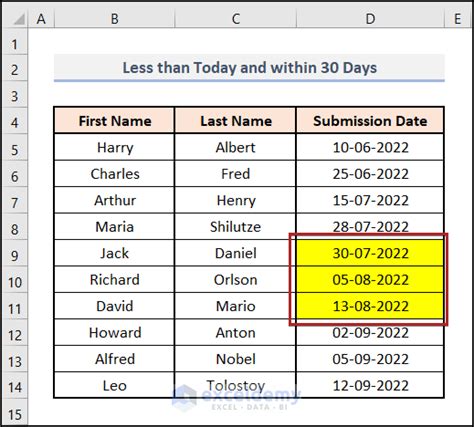The image size is (474, 427).
Task: Click the cell containing Nobel
Action: 235,359
